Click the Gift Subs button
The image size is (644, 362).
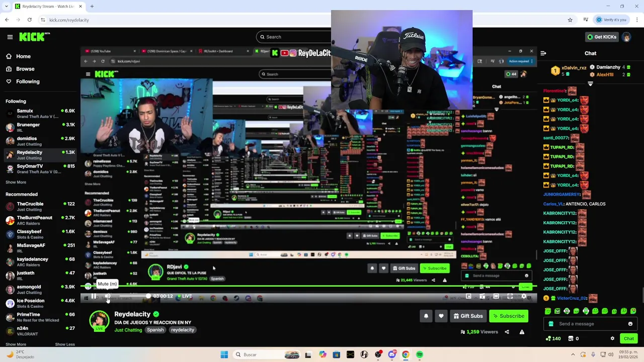click(468, 316)
